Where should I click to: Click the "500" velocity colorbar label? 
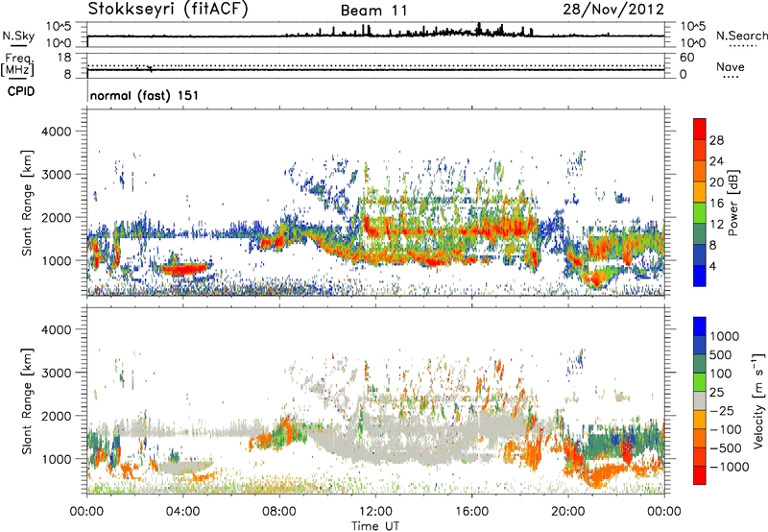click(721, 355)
